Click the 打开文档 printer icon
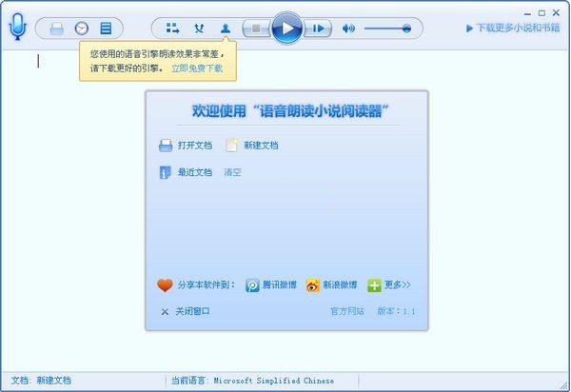The width and height of the screenshot is (571, 392). pyautogui.click(x=166, y=146)
